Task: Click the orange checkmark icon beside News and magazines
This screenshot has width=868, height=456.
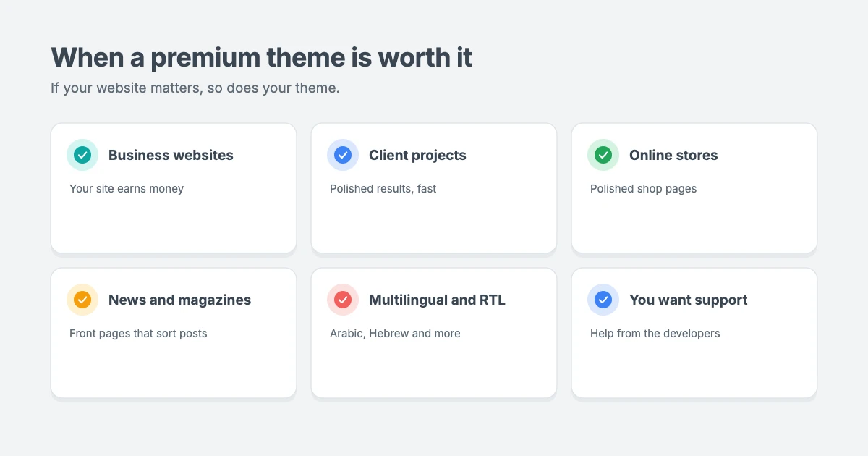Action: [82, 300]
